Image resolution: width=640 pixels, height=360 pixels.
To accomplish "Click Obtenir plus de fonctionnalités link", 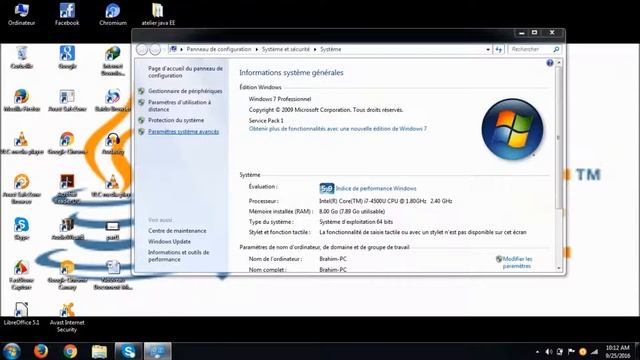I will pos(338,129).
